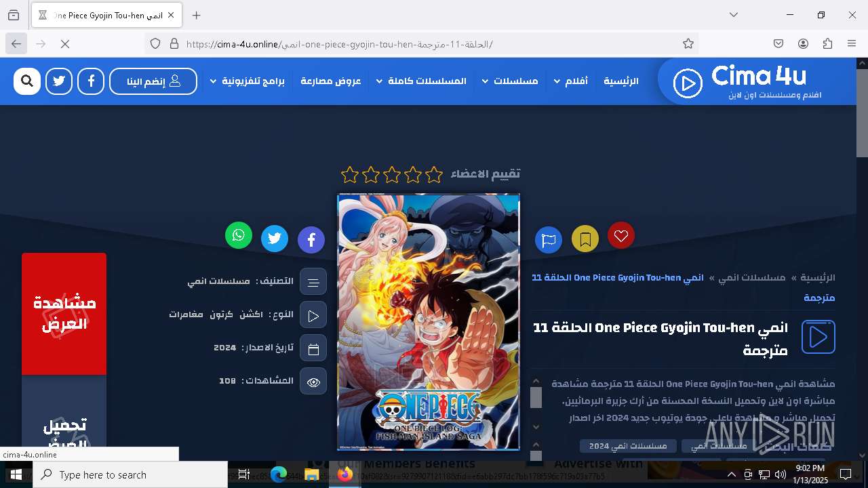Viewport: 868px width, 488px height.
Task: Click the اكشن genre link
Action: point(251,314)
